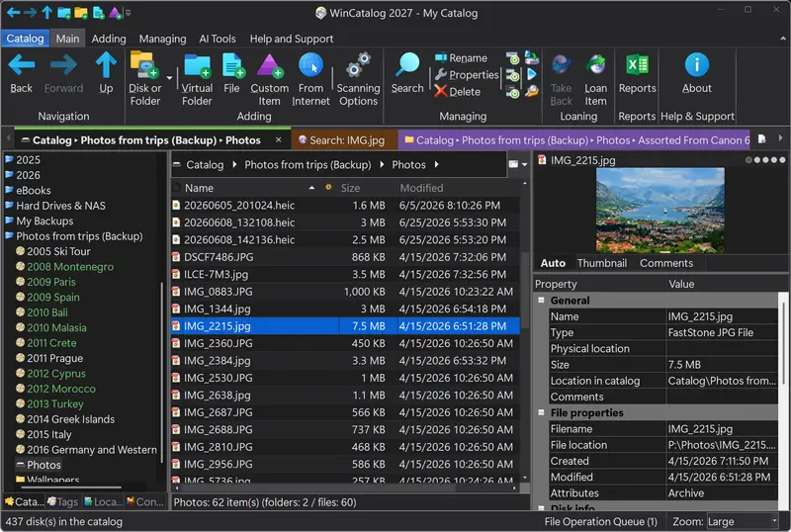Click Rename in the Managing group
This screenshot has height=532, width=791.
point(461,58)
